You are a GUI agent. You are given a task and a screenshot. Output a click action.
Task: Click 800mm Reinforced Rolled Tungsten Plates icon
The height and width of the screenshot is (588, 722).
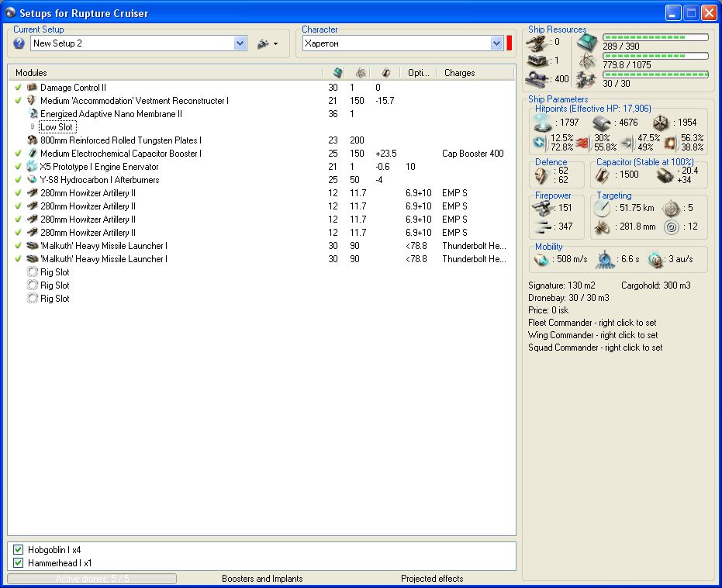[x=33, y=140]
